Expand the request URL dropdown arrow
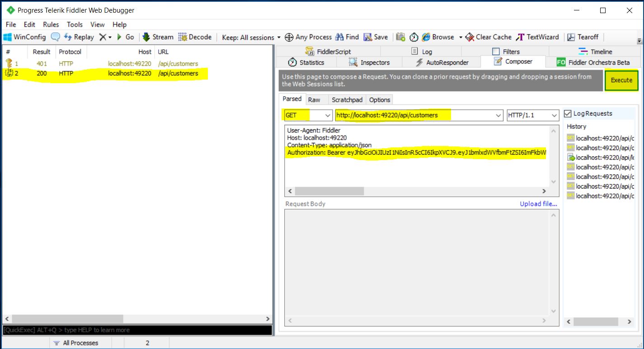The image size is (644, 349). [x=499, y=115]
